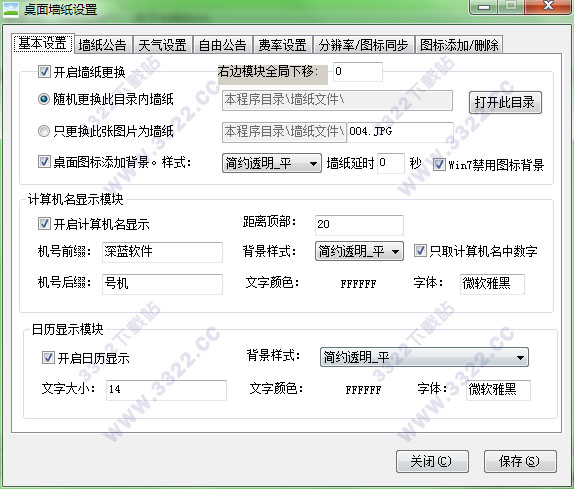This screenshot has width=574, height=489.
Task: Click the computer name 文字颜色 FFFFFF value
Action: (x=358, y=284)
